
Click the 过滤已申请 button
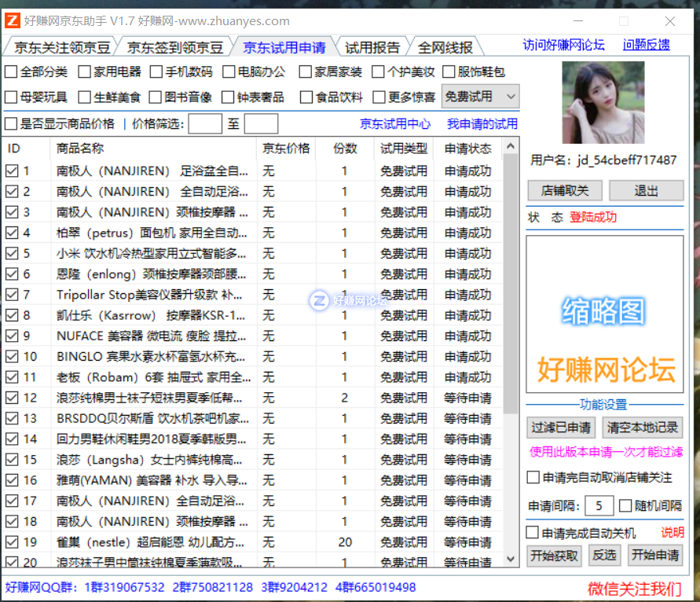point(561,428)
